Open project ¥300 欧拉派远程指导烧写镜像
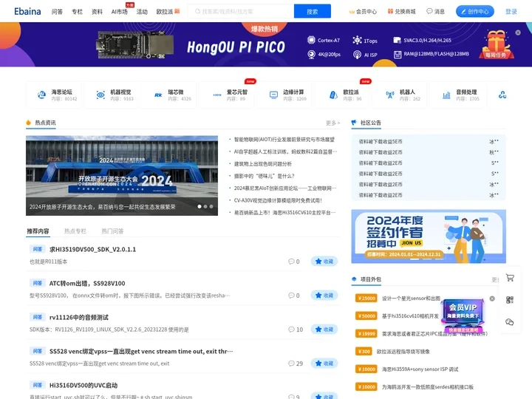The width and height of the screenshot is (532, 399). pyautogui.click(x=392, y=352)
